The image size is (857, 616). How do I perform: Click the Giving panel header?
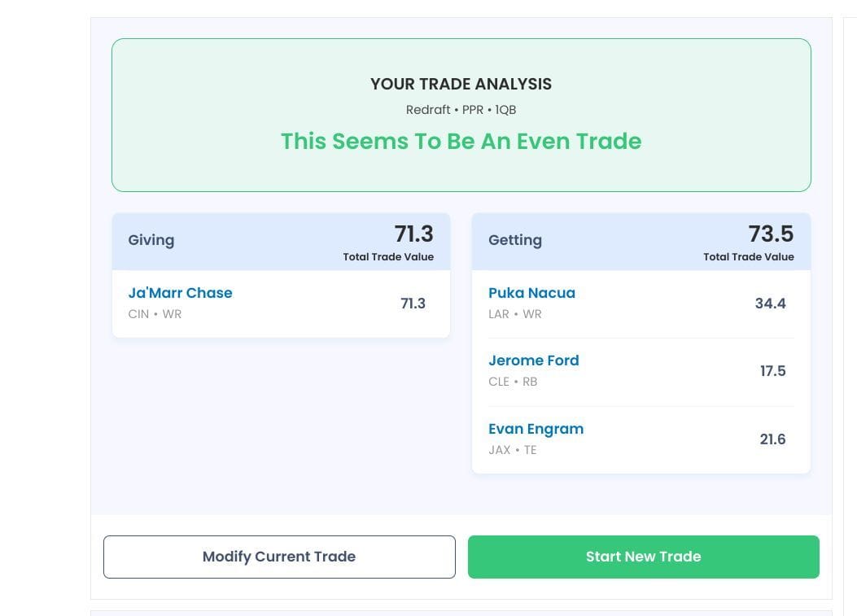pos(151,240)
